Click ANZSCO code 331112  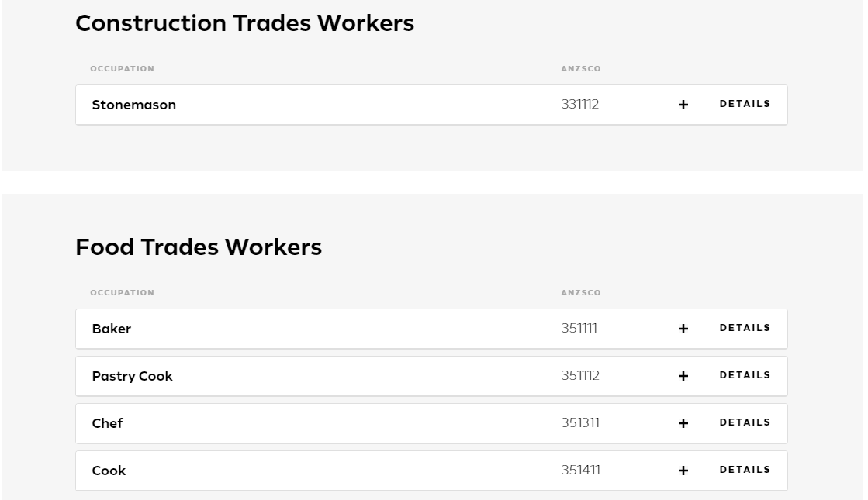(580, 104)
